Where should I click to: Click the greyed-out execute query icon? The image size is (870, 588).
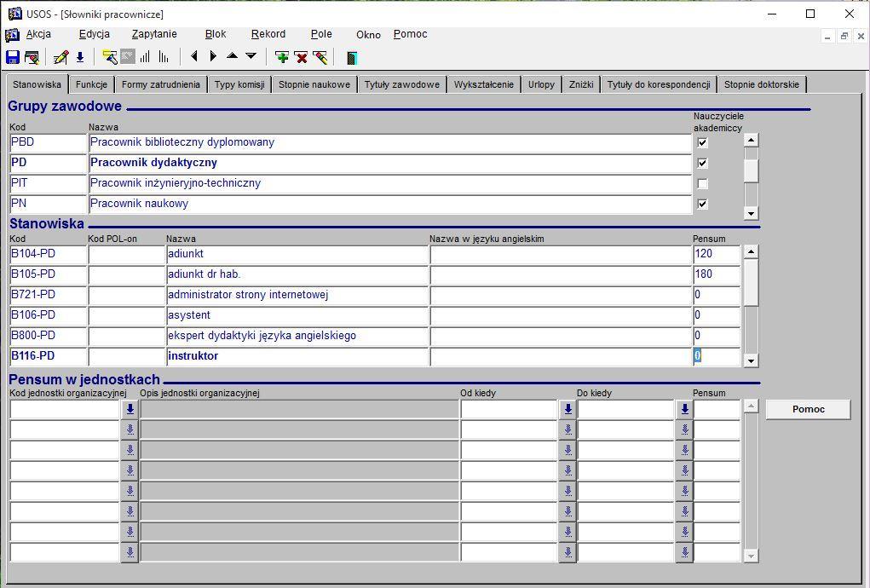coord(128,57)
